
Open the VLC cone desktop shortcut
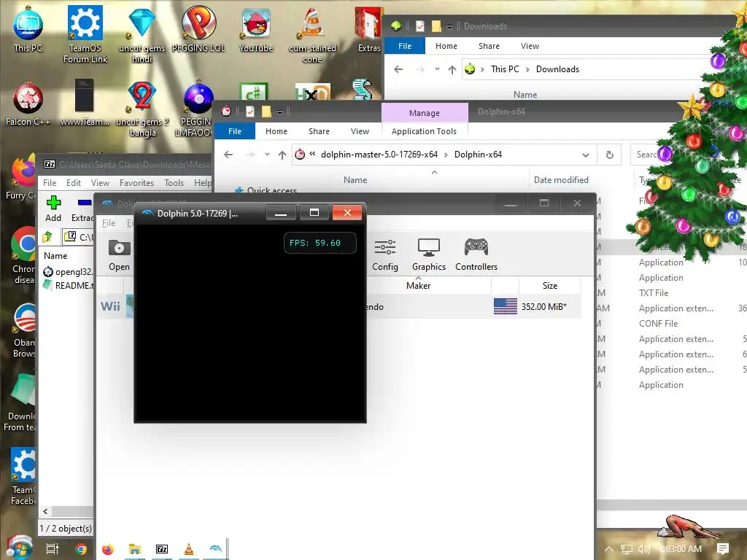(x=312, y=34)
